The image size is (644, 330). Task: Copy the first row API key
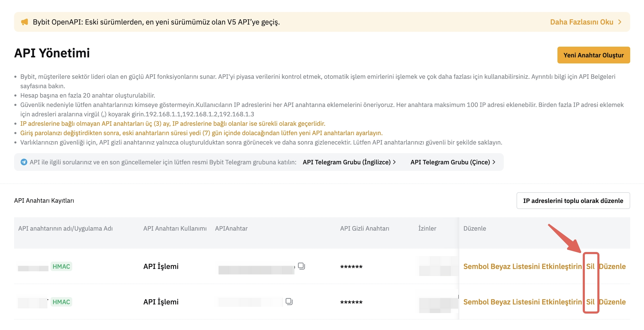301,266
